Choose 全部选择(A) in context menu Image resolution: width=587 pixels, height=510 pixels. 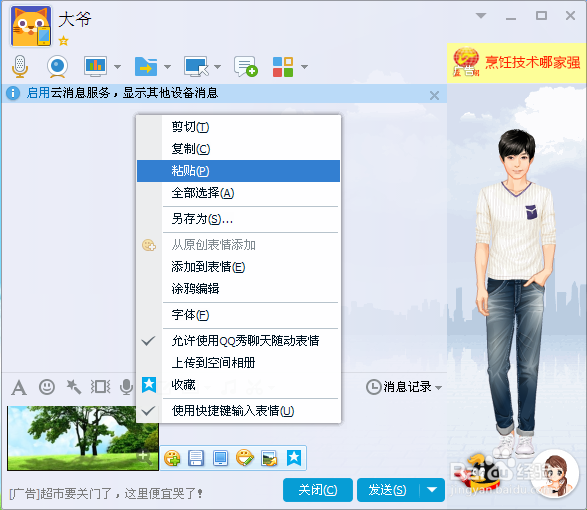coord(238,193)
